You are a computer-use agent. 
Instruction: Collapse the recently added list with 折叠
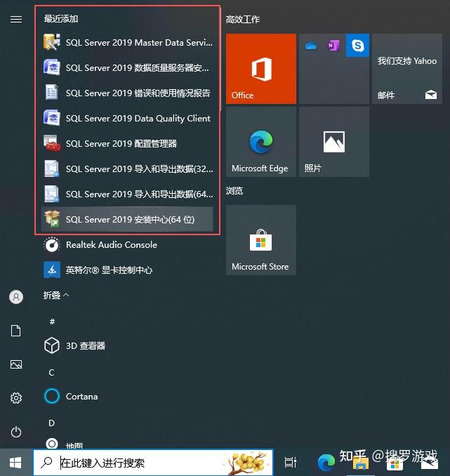(56, 295)
